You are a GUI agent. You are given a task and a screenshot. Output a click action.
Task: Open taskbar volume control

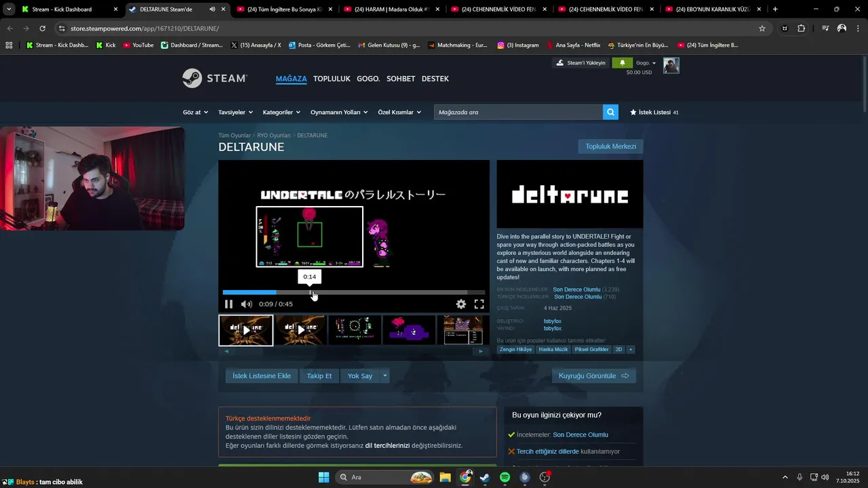[825, 477]
